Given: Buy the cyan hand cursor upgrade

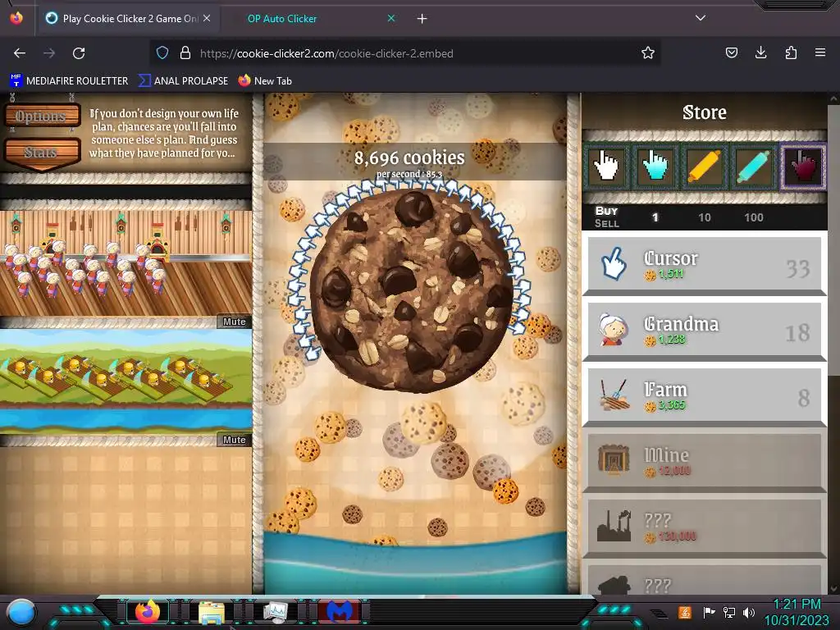Looking at the screenshot, I should pyautogui.click(x=655, y=166).
